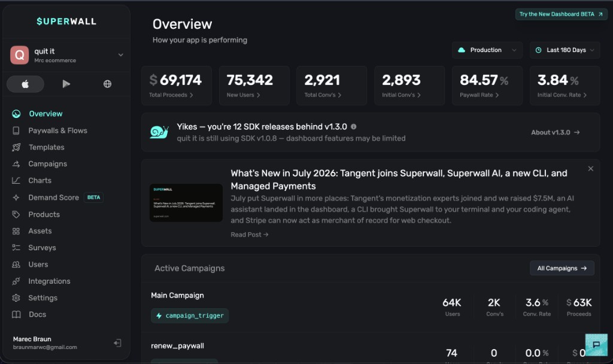Select the Apple iOS platform tab
This screenshot has width=613, height=364.
point(25,84)
